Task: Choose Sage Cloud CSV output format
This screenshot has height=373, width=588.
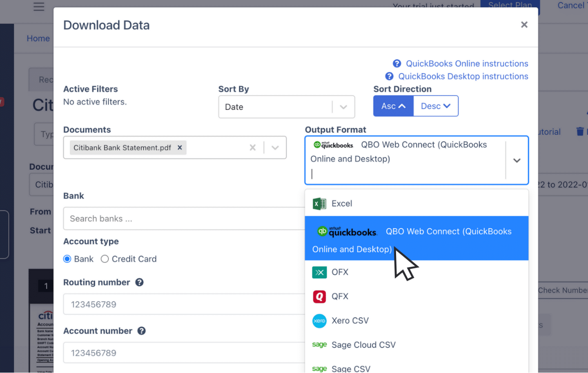Action: click(416, 345)
